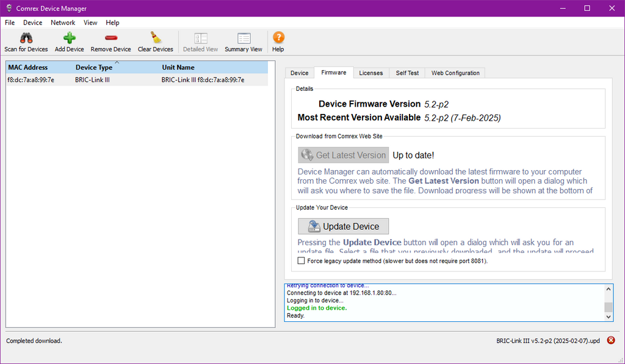Enable Force legacy update method checkbox

coord(301,261)
